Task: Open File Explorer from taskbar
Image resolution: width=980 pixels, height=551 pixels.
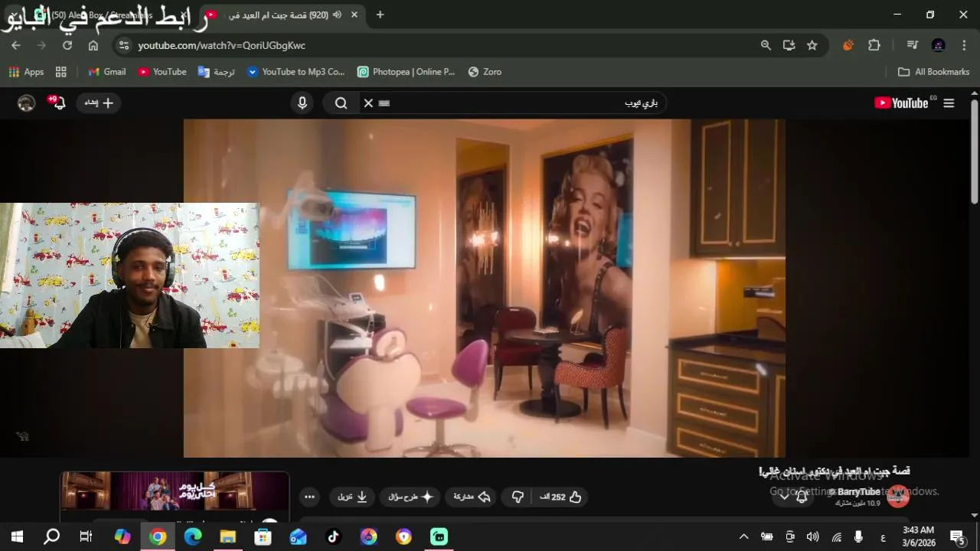Action: (x=228, y=536)
